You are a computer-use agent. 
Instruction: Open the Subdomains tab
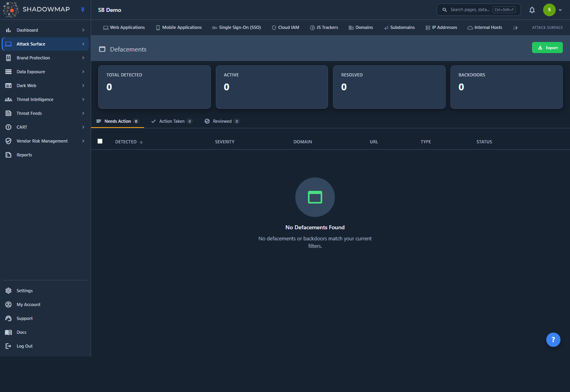point(399,27)
